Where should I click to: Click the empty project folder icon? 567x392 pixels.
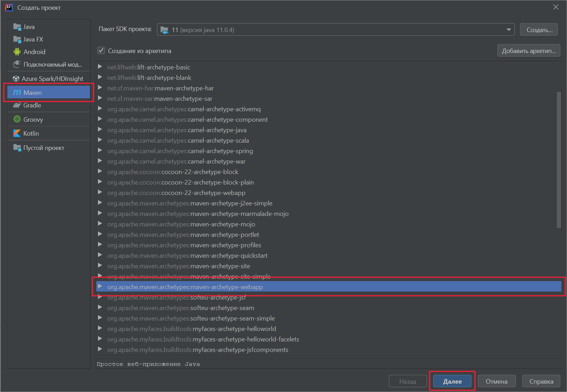(x=17, y=148)
